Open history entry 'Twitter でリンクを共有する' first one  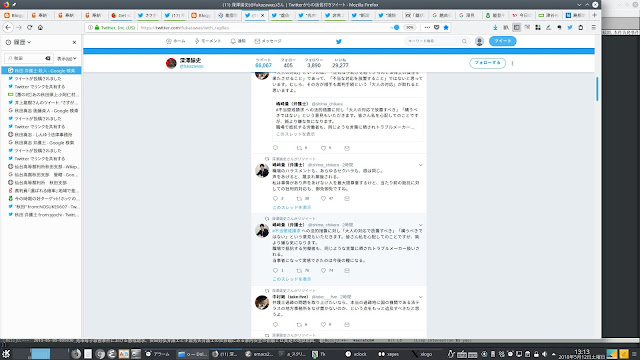click(41, 87)
